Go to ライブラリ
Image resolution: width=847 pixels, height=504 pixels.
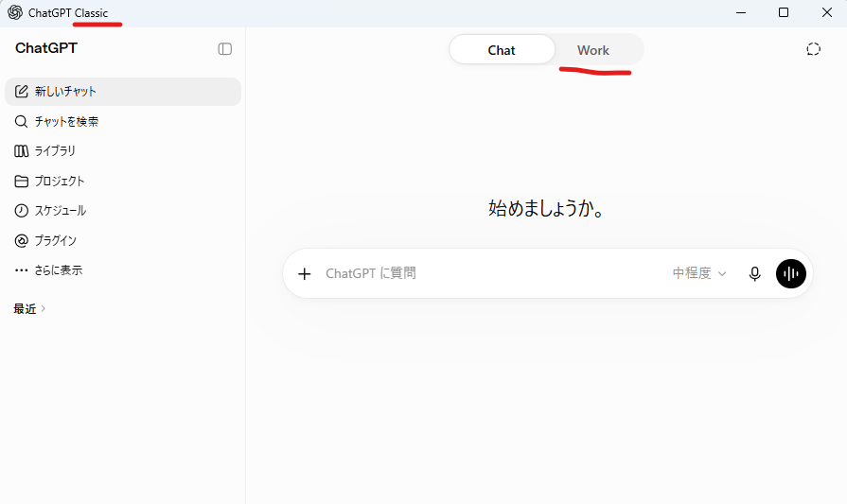coord(123,151)
